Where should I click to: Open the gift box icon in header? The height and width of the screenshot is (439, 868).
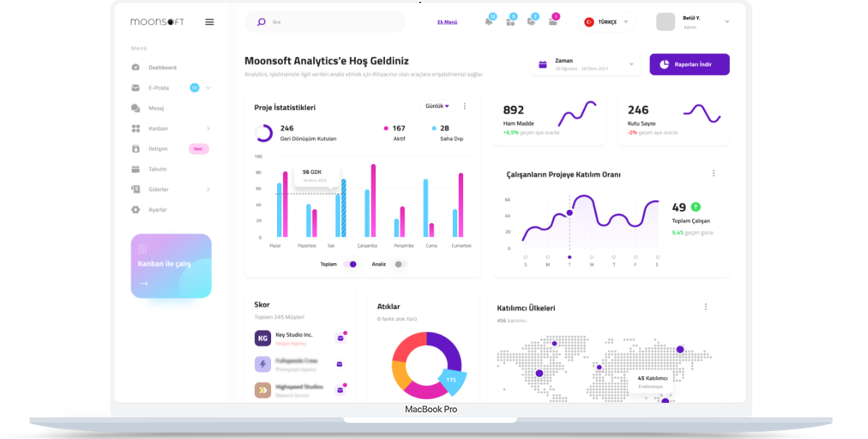[x=510, y=21]
